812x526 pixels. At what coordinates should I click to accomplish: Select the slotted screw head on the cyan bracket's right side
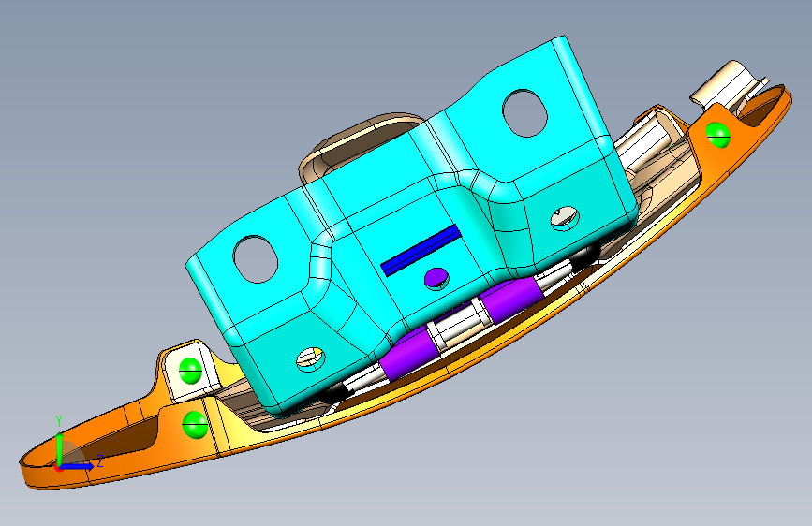tap(565, 218)
